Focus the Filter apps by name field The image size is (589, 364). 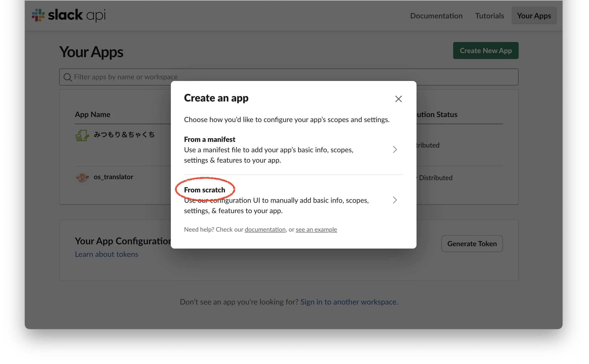[x=289, y=77]
